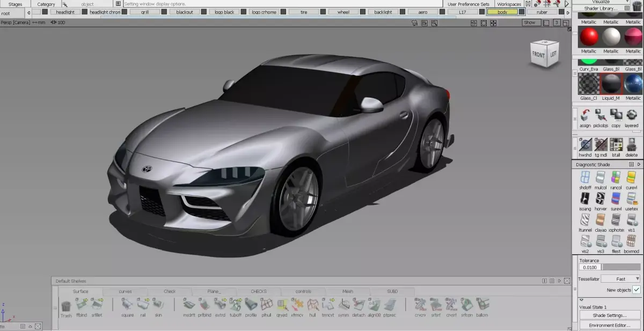Switch to the CHECKS shelf tab
The width and height of the screenshot is (644, 331).
tap(259, 291)
